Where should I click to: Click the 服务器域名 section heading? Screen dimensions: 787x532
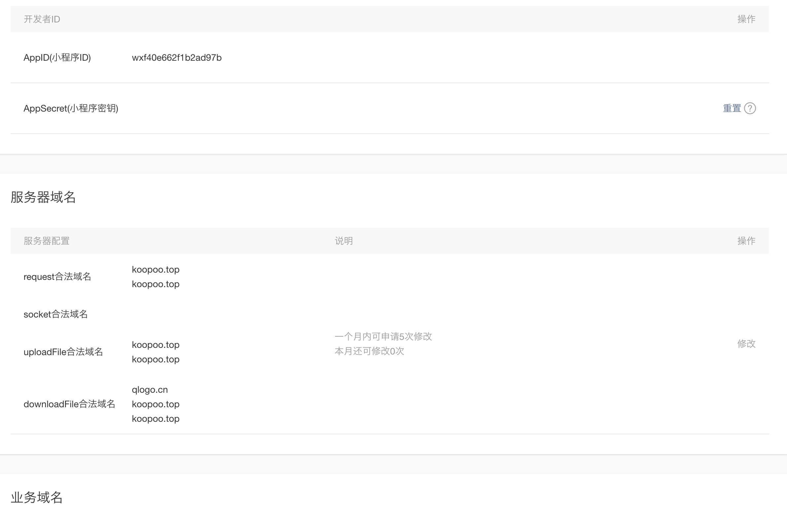(43, 197)
